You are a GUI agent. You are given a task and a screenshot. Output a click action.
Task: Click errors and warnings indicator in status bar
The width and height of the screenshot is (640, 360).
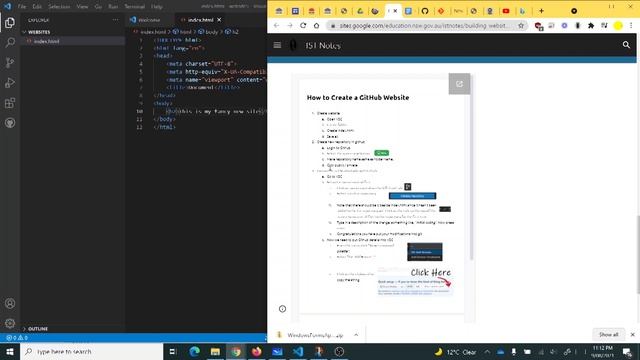tap(17, 338)
